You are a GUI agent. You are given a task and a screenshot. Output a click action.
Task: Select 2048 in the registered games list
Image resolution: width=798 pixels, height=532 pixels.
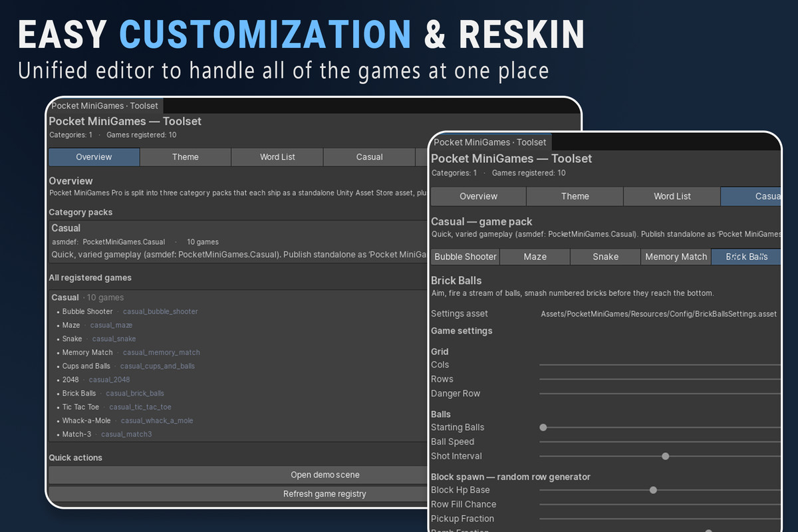coord(70,380)
